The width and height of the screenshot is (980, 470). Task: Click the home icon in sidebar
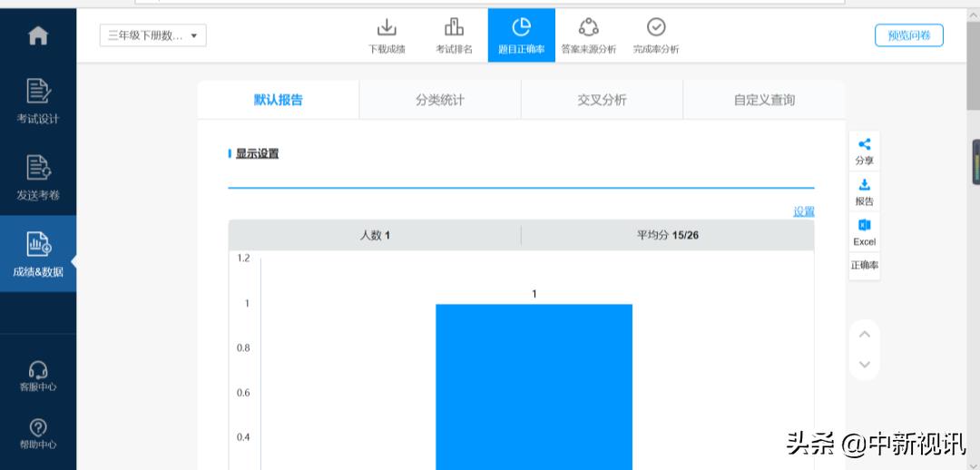coord(37,36)
